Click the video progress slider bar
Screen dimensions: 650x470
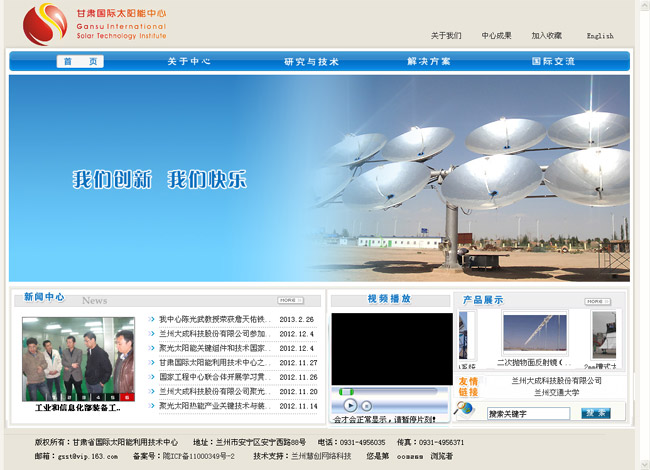(x=390, y=391)
